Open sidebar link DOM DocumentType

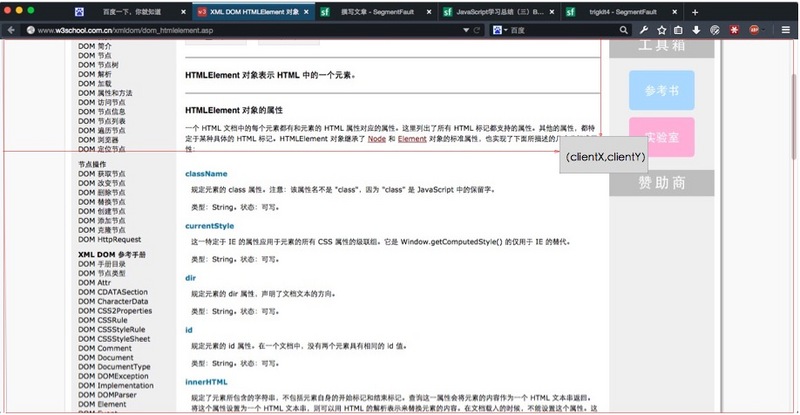114,367
